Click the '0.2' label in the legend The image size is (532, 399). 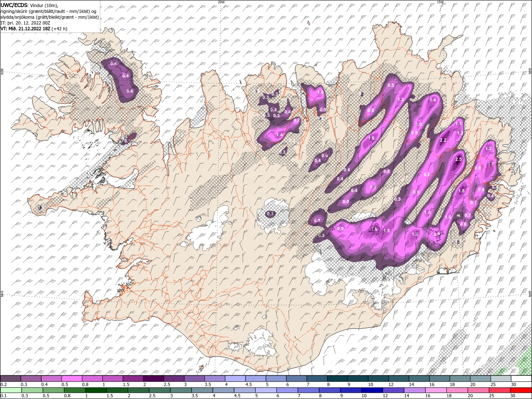[x=4, y=384]
